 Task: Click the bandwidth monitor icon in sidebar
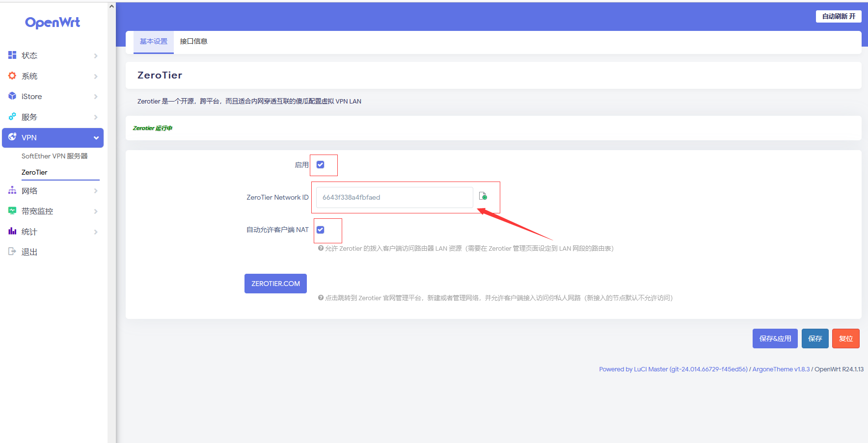[x=12, y=211]
